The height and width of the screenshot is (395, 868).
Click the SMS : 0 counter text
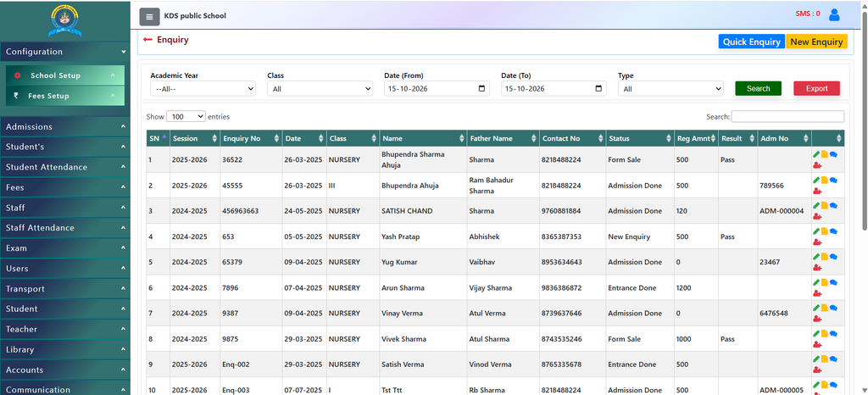(808, 14)
